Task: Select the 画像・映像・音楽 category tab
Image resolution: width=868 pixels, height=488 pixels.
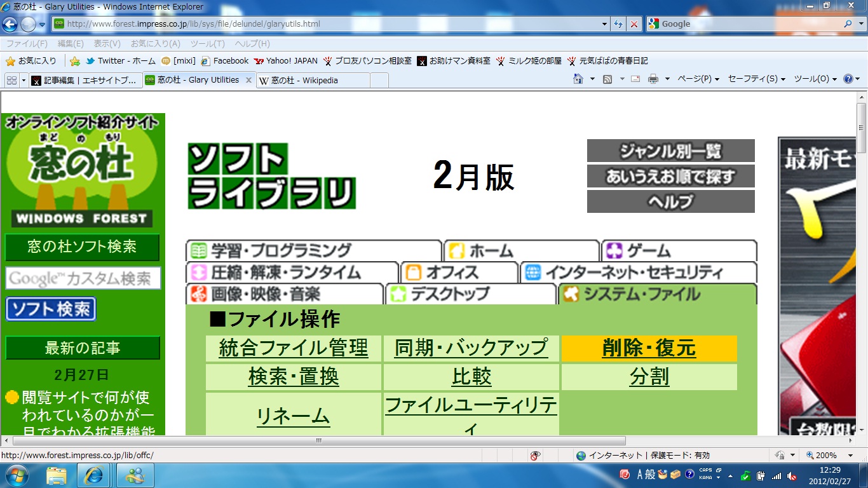Action: [x=285, y=294]
